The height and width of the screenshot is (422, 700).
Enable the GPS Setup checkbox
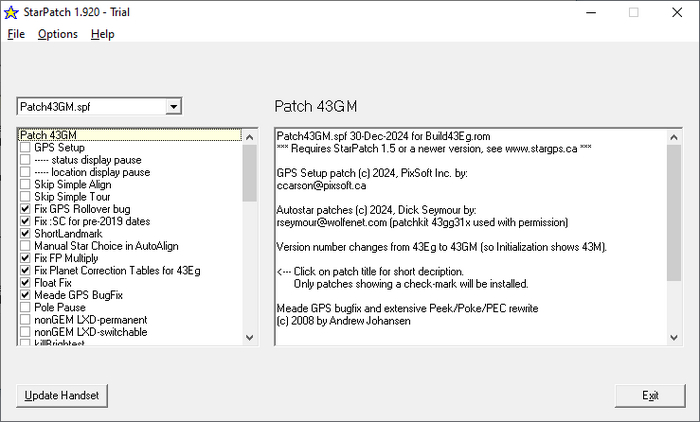click(25, 147)
